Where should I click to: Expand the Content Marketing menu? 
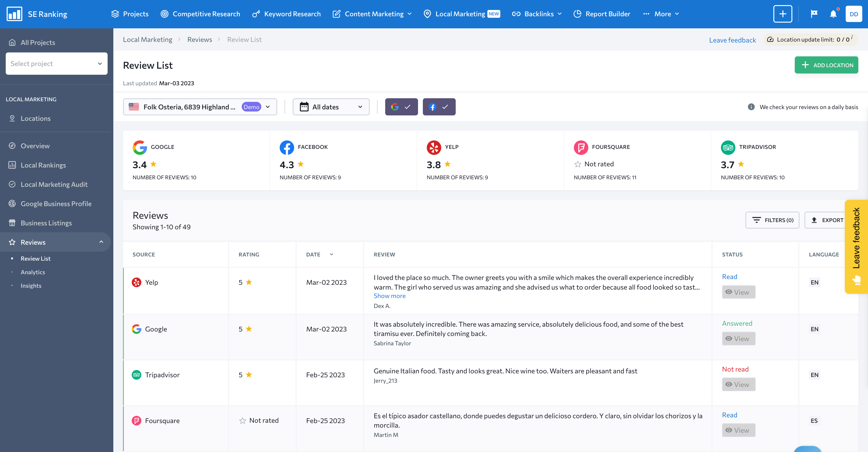pos(372,14)
